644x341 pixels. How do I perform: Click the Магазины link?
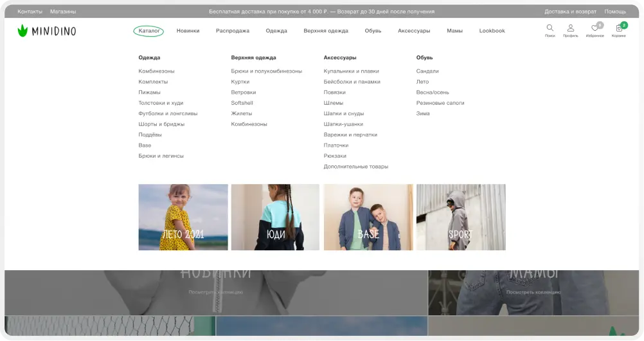(63, 12)
